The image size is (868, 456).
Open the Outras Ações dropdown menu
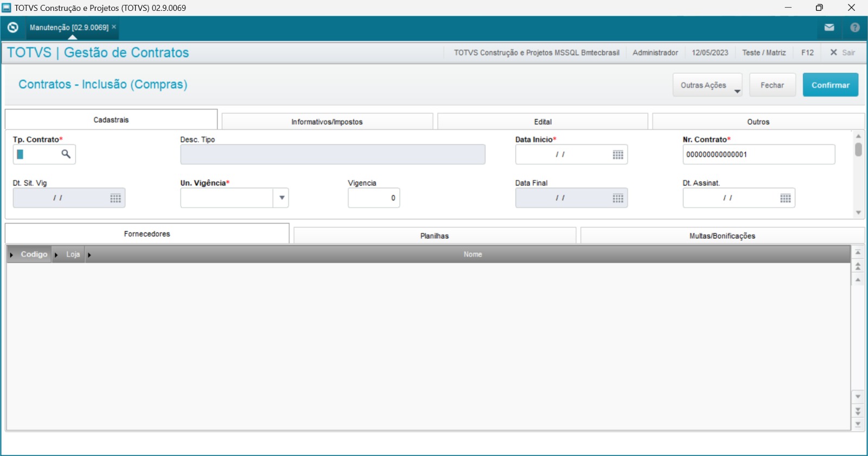pyautogui.click(x=707, y=85)
